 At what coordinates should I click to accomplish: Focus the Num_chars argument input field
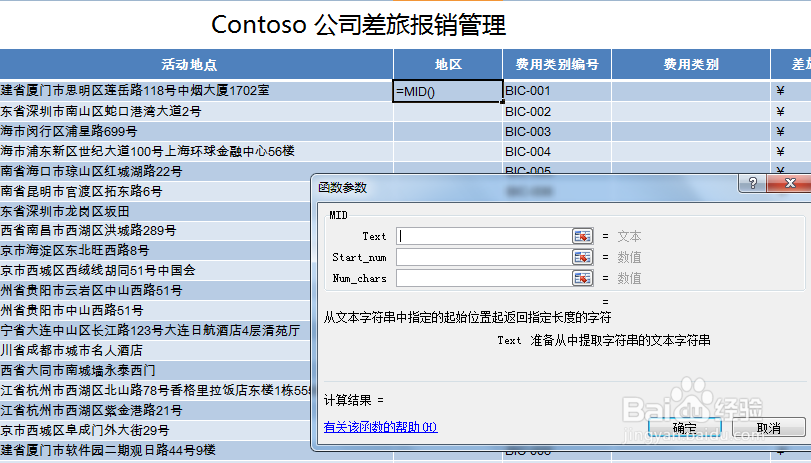point(484,278)
